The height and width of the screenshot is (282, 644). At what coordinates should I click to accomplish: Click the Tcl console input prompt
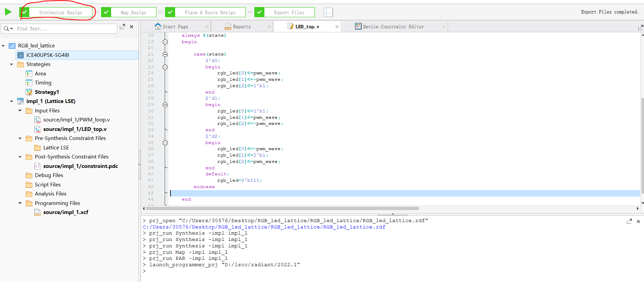144,271
